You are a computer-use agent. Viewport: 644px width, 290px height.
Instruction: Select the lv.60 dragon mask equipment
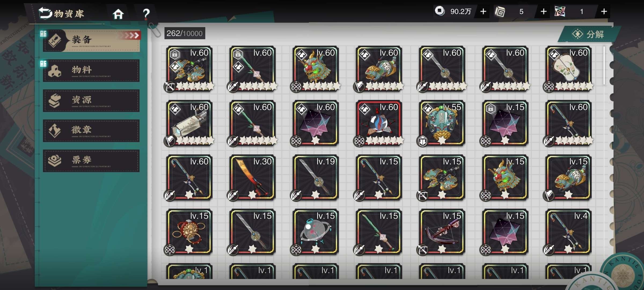(316, 69)
